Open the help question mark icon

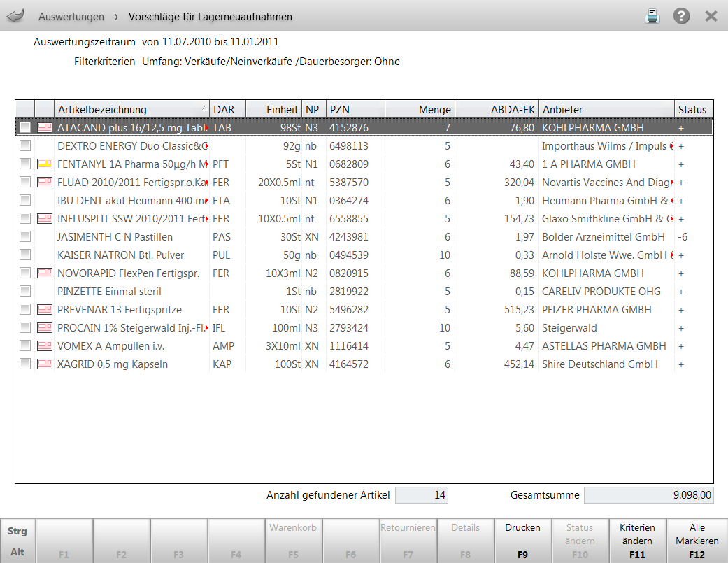click(681, 16)
